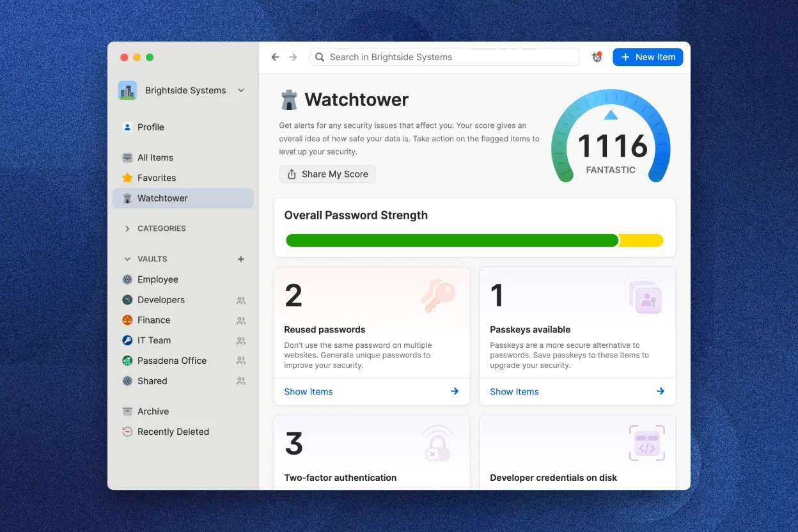Go back with the left arrow
The image size is (798, 532).
click(x=276, y=57)
